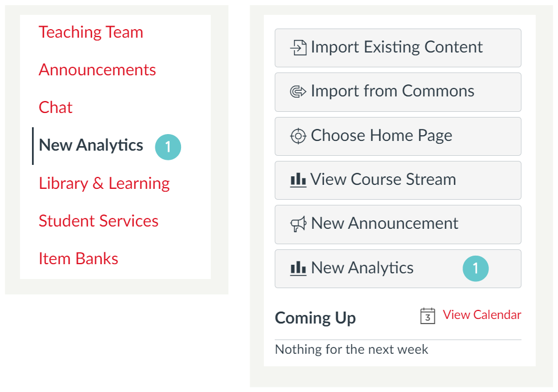Screen dimensions: 558x392
Task: Click the View Calendar link
Action: point(482,315)
